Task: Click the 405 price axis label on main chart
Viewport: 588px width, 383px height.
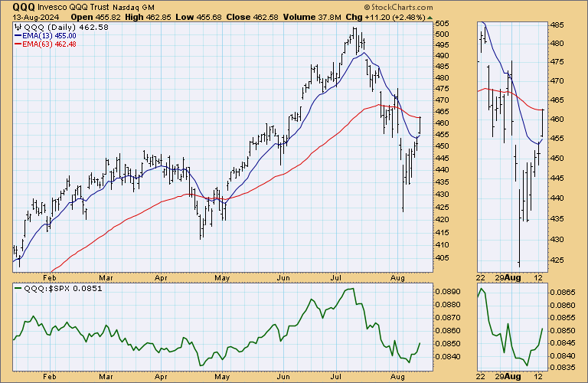Action: tap(442, 257)
